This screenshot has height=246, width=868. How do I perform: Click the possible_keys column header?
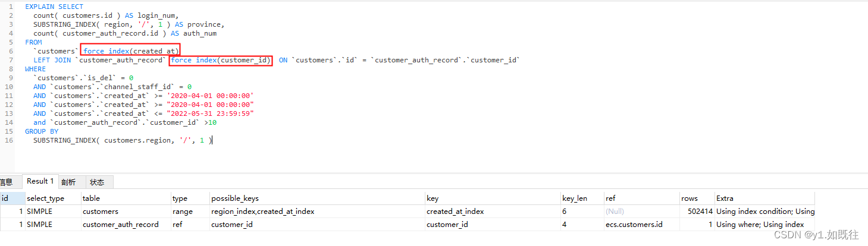click(x=317, y=198)
